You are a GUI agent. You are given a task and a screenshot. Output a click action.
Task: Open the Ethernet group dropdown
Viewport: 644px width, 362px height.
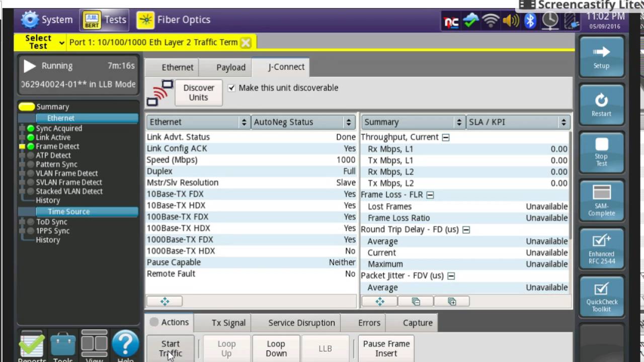coord(198,122)
